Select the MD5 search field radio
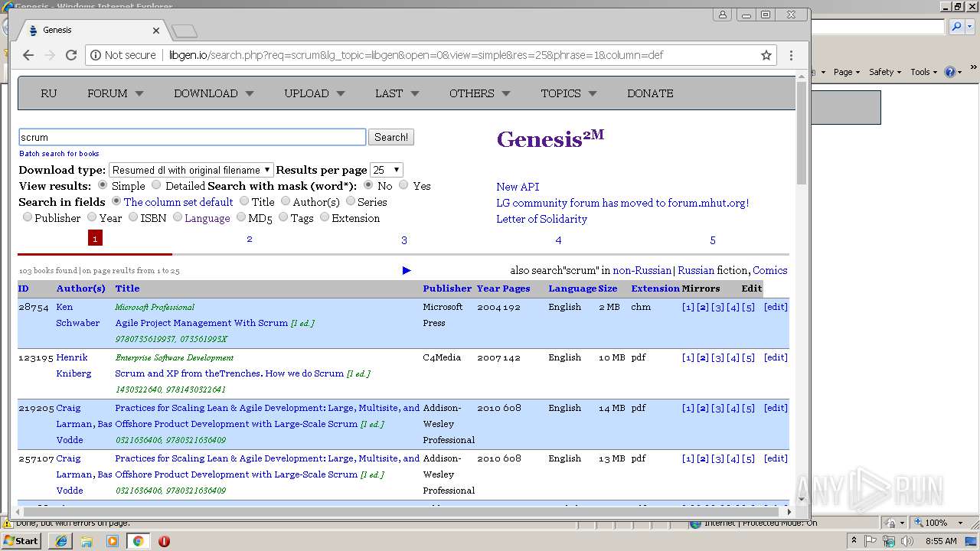Screen dimensions: 980x551 [241, 217]
